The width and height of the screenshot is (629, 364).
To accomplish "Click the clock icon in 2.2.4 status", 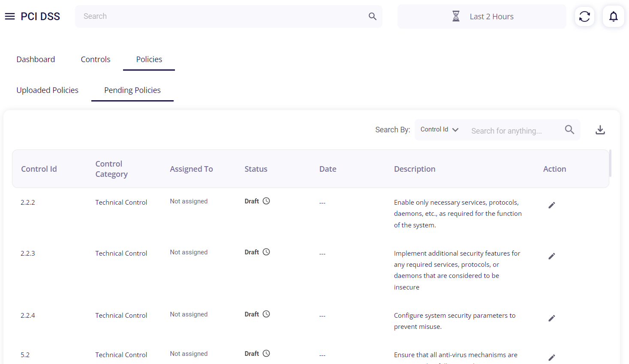I will pyautogui.click(x=266, y=314).
